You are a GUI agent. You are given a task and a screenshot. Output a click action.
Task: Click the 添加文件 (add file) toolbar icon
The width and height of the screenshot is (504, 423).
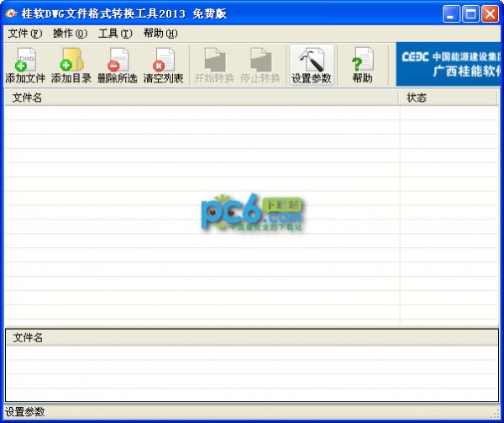25,66
